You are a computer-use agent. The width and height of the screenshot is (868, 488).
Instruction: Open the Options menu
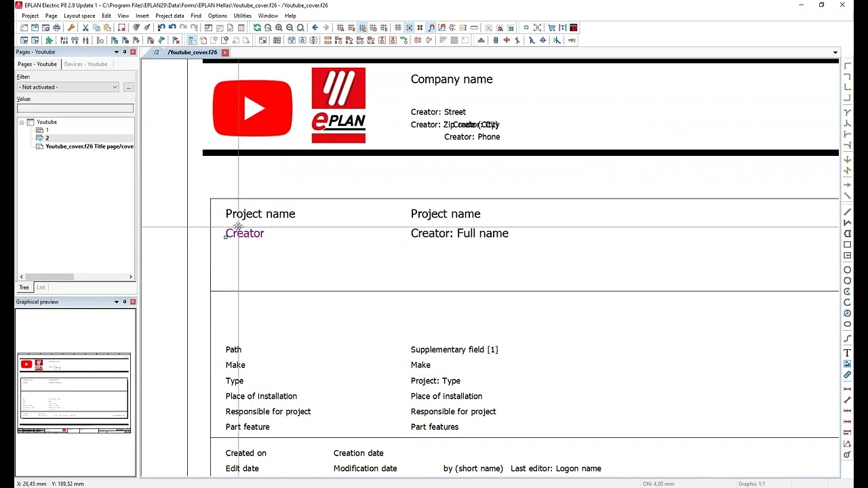pyautogui.click(x=217, y=16)
